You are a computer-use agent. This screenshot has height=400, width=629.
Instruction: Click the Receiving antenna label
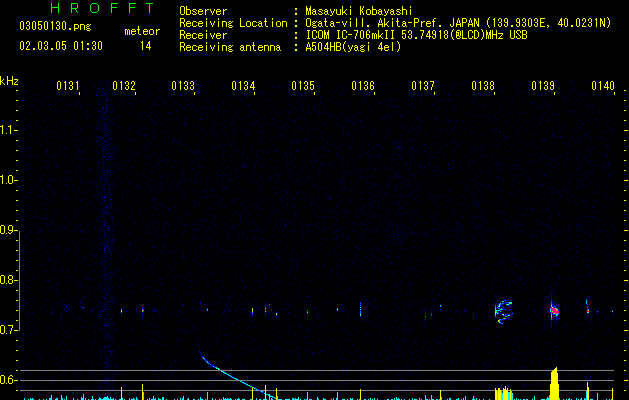(x=230, y=47)
